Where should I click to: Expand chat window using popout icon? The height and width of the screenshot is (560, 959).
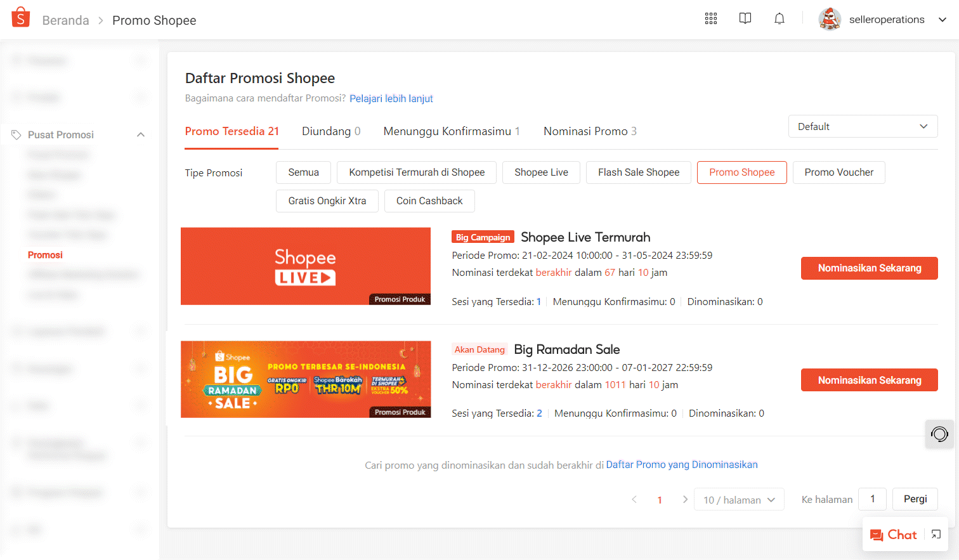point(936,535)
